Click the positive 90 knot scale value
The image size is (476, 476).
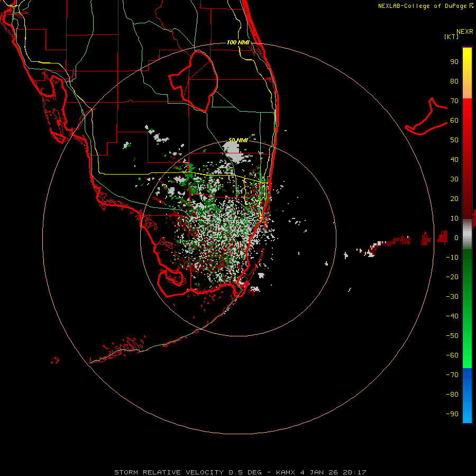coord(454,62)
